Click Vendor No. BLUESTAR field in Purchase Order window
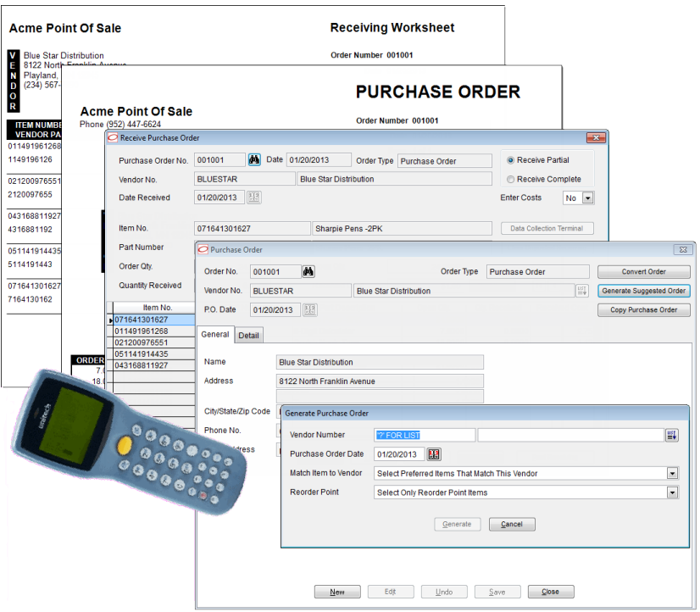This screenshot has height=612, width=700. pyautogui.click(x=300, y=291)
